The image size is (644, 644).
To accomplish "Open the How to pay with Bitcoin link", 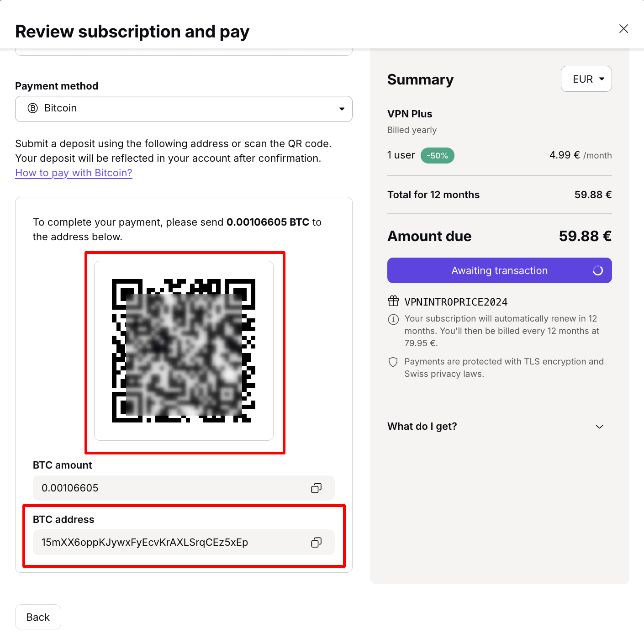I will [74, 173].
